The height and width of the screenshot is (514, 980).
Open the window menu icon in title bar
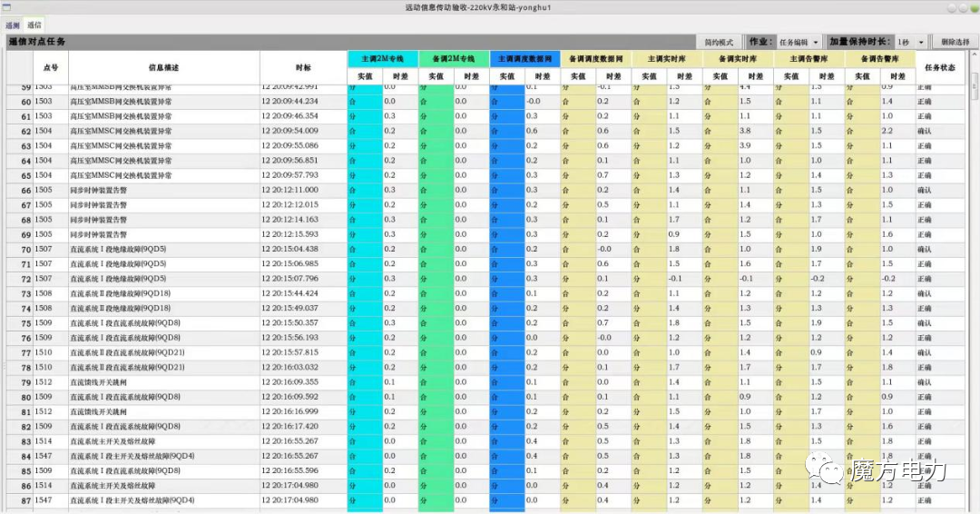click(x=7, y=7)
